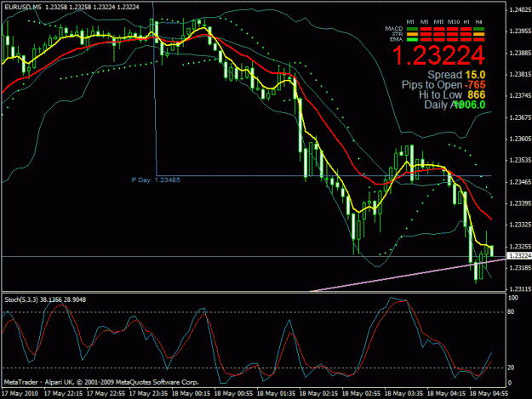Click the 18 May 02:15 time label

[x=318, y=394]
